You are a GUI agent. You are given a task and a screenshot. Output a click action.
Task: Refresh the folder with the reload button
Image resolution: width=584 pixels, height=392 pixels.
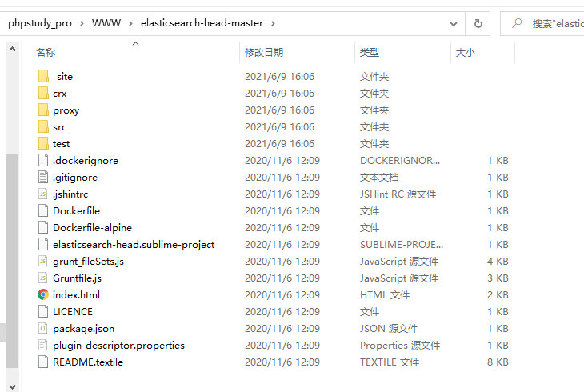[478, 24]
